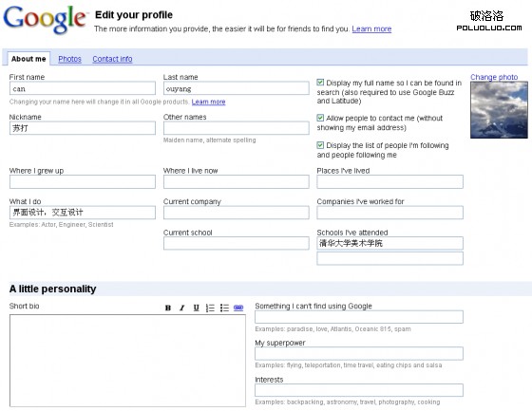Select the My superpower input field

click(359, 353)
